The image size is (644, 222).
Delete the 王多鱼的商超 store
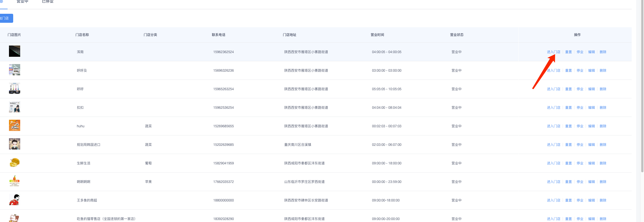point(603,200)
